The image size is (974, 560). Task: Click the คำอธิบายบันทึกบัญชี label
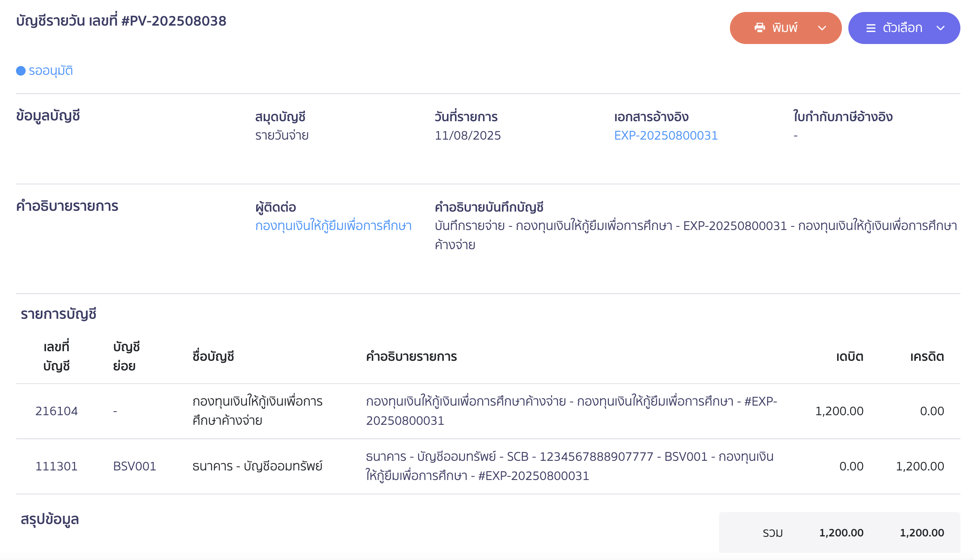click(x=489, y=207)
